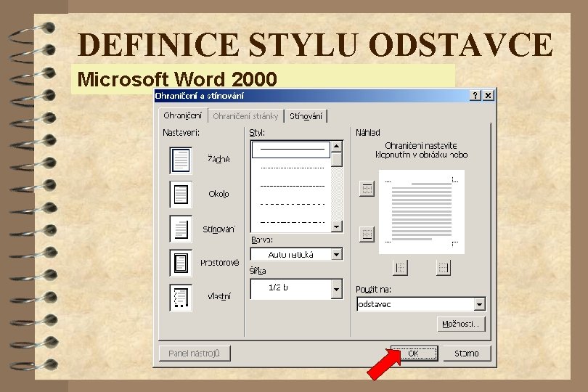588x392 pixels.
Task: Click the Styl list scrollbar thumb
Action: 337,160
